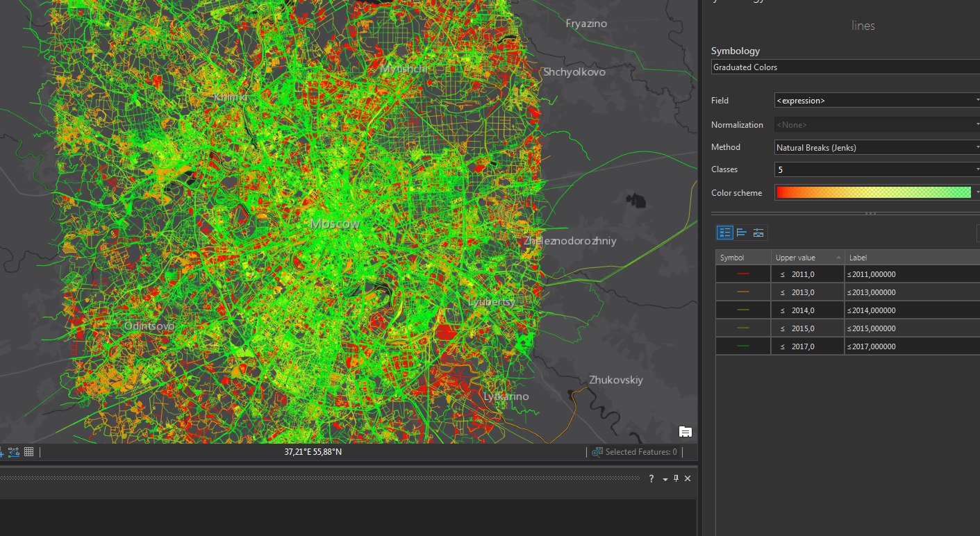Click the pane splitter handle dots

coord(870,214)
